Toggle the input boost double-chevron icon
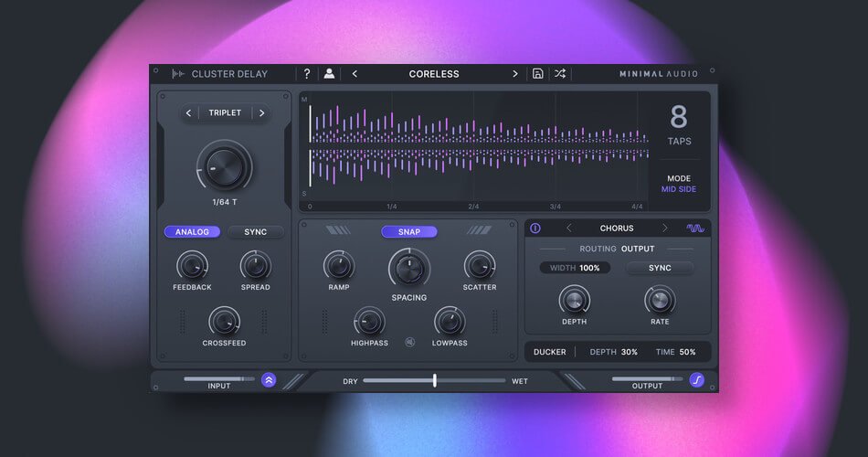Image resolution: width=868 pixels, height=457 pixels. [269, 380]
